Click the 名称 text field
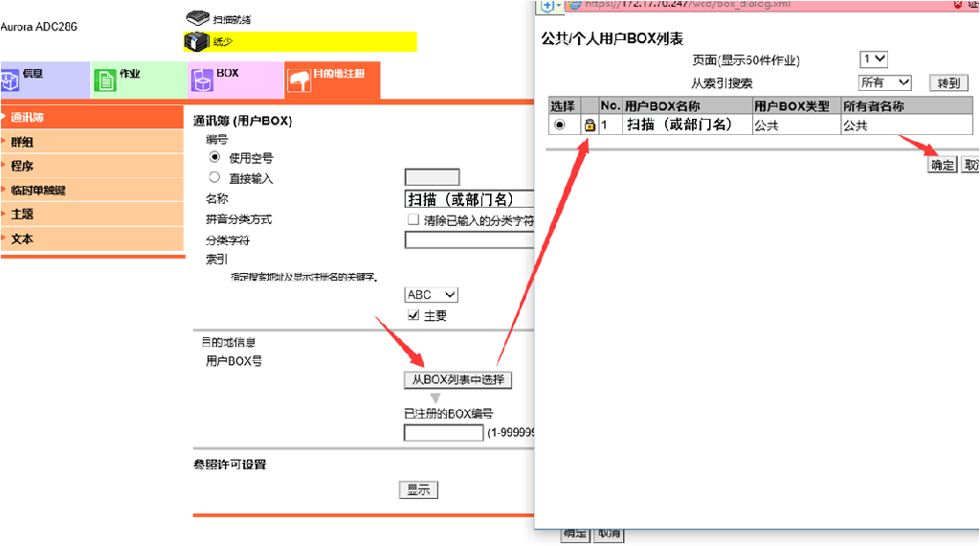 click(469, 199)
